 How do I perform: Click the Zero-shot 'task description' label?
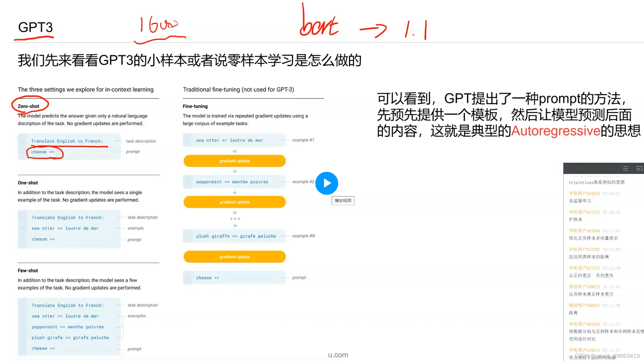pyautogui.click(x=141, y=141)
